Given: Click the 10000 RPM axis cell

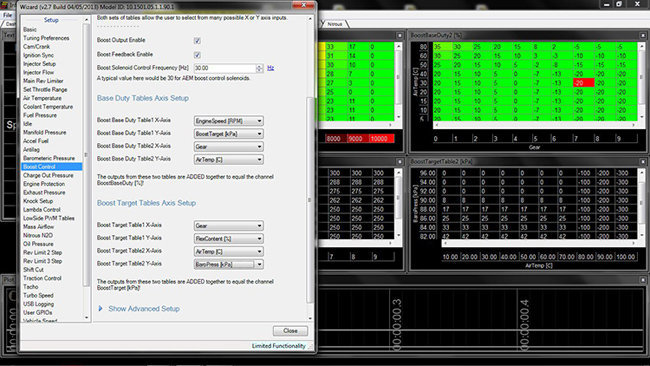Looking at the screenshot, I should 381,139.
